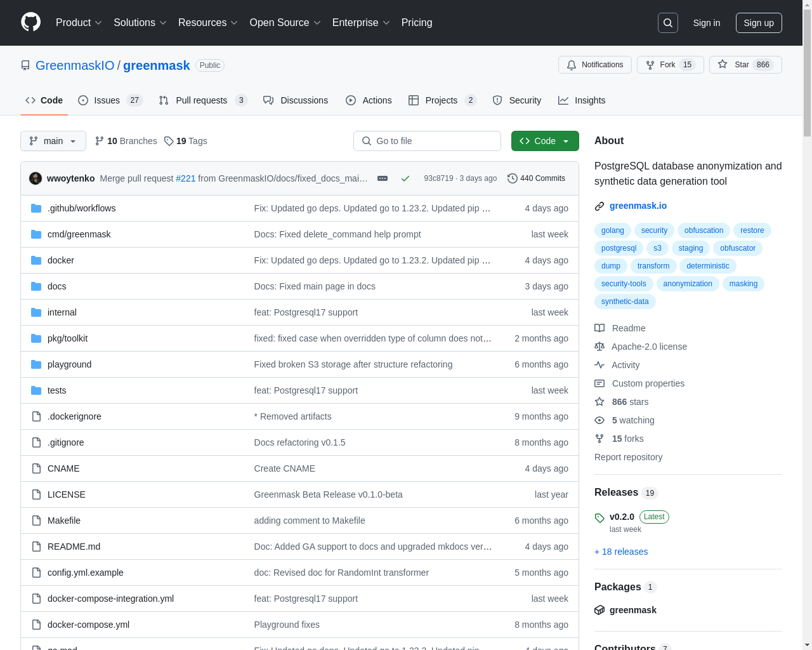Click the link icon beside greenmask.io
812x650 pixels.
pos(599,206)
